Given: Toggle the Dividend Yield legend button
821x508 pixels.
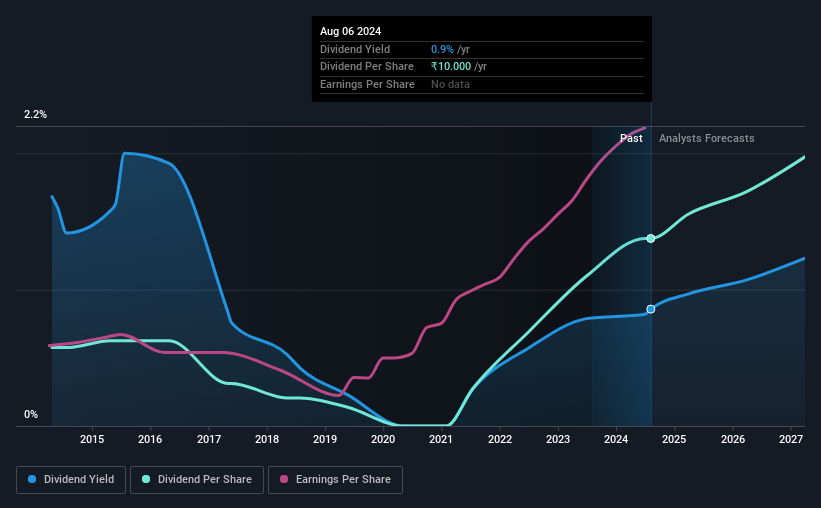Looking at the screenshot, I should pos(71,480).
